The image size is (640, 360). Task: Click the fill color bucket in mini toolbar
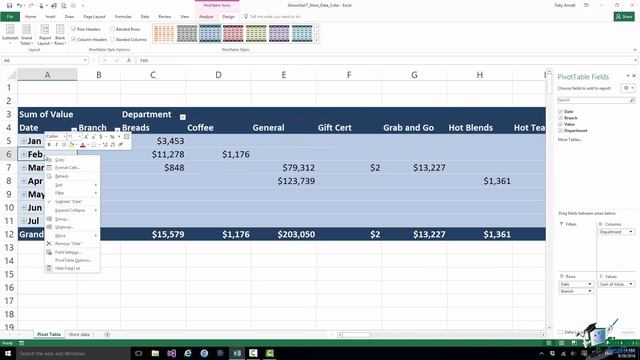pos(71,144)
